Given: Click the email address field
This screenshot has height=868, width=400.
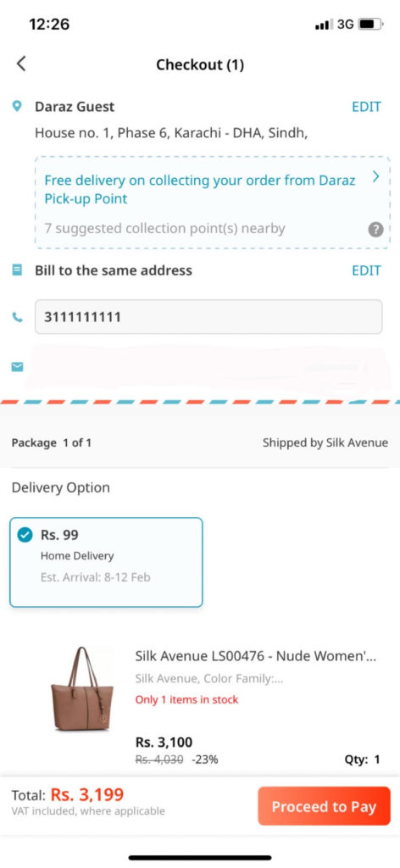Looking at the screenshot, I should tap(208, 366).
